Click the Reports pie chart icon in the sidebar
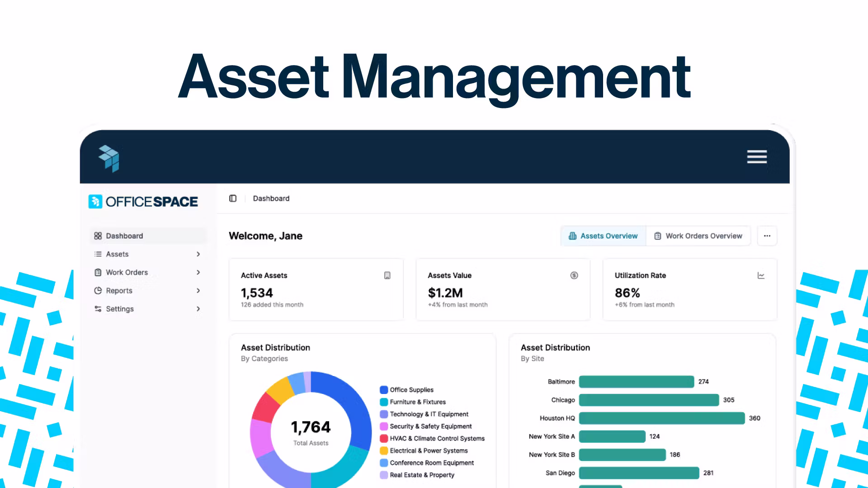868x488 pixels. click(x=98, y=291)
